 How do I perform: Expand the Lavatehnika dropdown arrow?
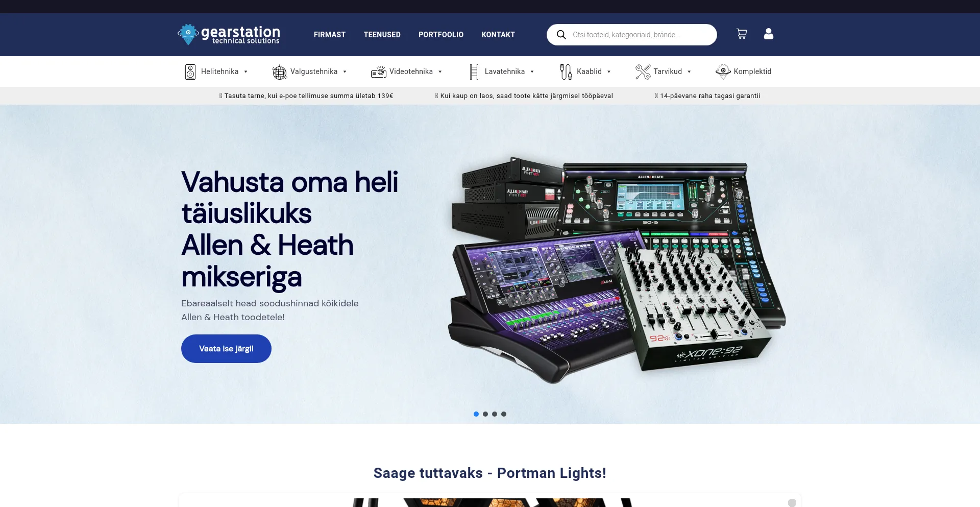click(532, 72)
